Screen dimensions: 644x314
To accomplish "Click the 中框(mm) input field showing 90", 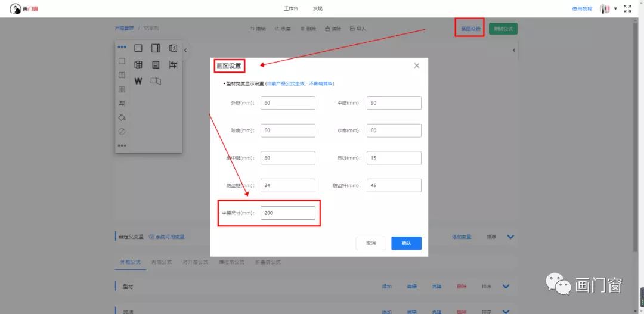I will [394, 103].
